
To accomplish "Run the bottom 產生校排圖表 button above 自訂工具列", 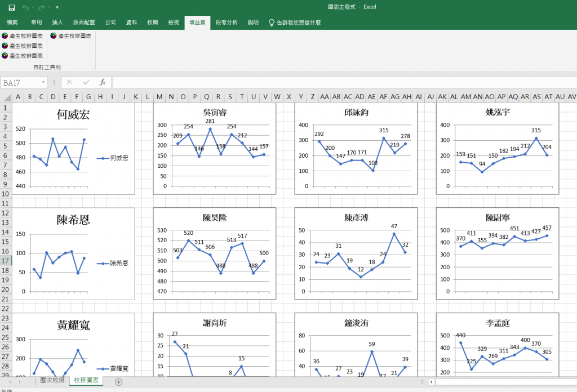I will pos(23,56).
